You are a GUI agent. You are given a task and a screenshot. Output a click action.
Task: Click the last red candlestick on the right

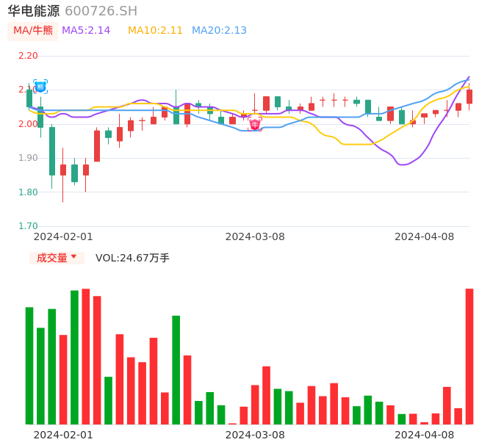pos(469,96)
